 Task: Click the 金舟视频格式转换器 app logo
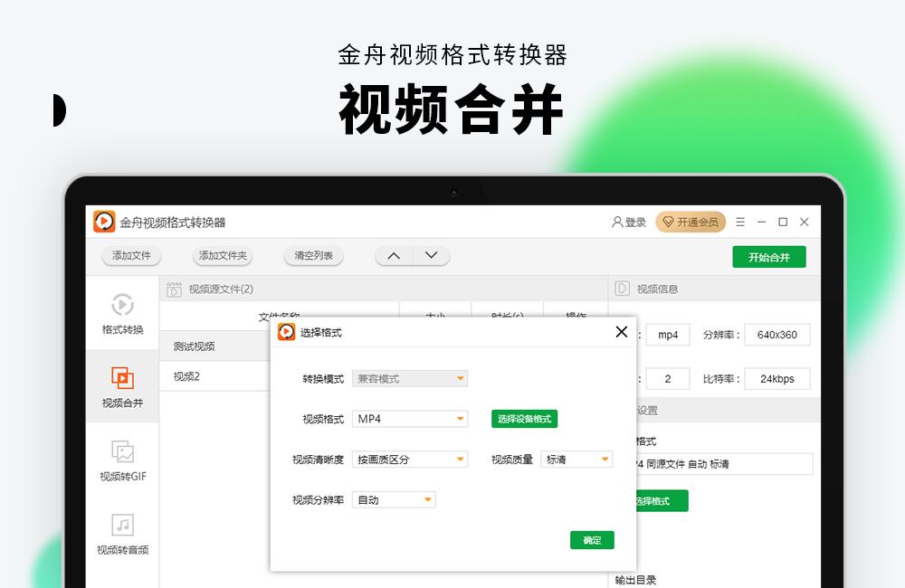click(x=104, y=222)
